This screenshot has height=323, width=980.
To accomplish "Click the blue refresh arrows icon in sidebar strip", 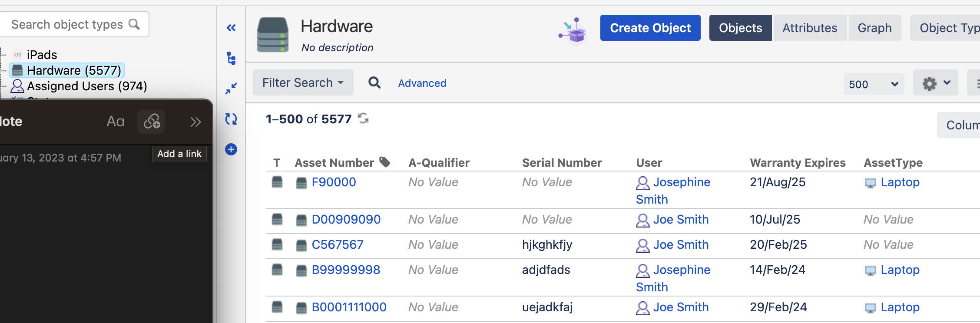I will point(231,119).
